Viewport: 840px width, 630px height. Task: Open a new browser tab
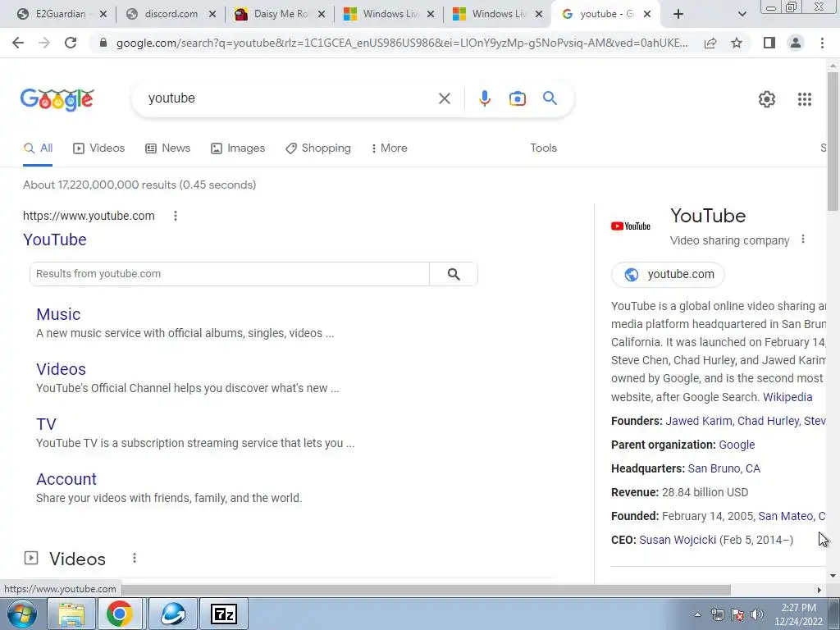pos(678,14)
